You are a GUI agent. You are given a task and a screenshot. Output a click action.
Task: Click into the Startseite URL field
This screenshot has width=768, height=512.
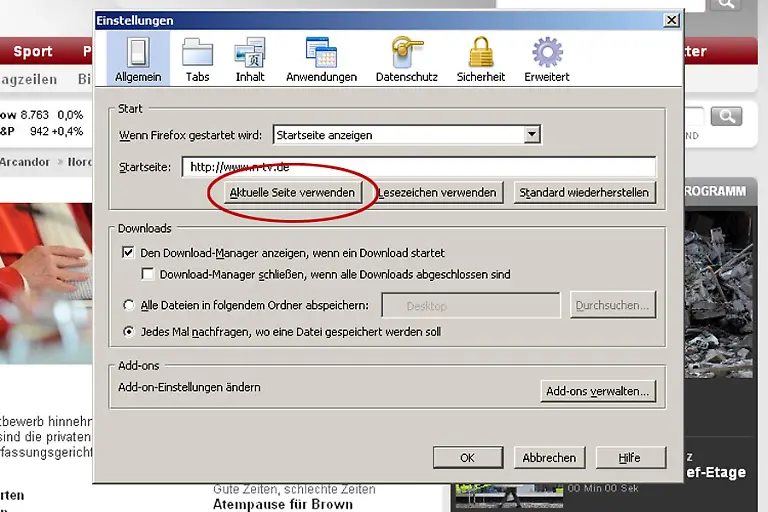click(x=418, y=167)
